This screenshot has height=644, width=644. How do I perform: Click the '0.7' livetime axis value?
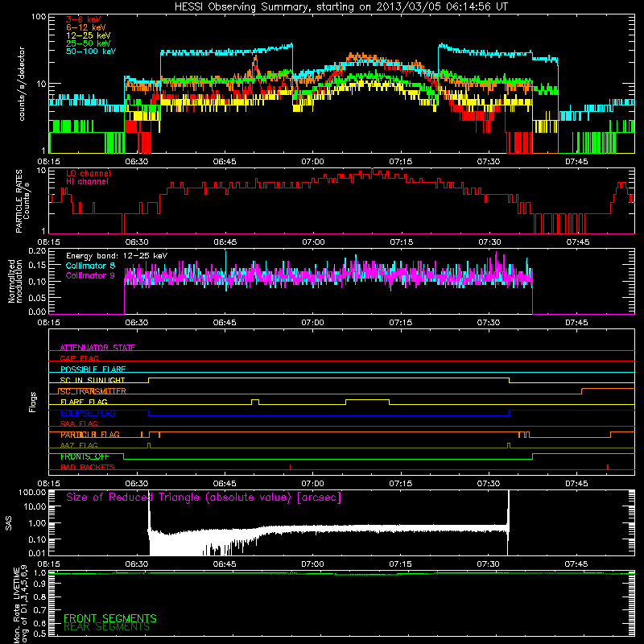click(x=39, y=610)
